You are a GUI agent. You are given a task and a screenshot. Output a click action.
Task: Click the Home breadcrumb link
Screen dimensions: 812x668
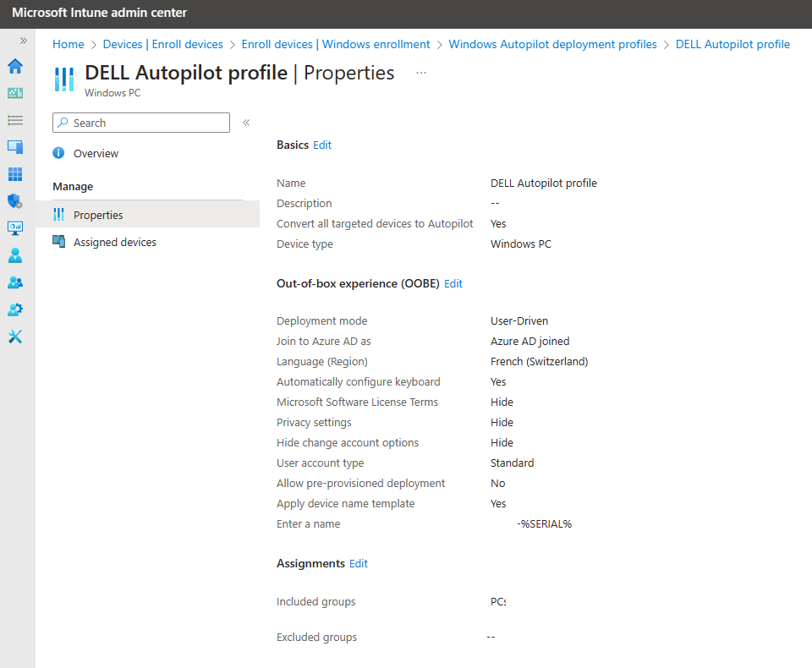69,45
